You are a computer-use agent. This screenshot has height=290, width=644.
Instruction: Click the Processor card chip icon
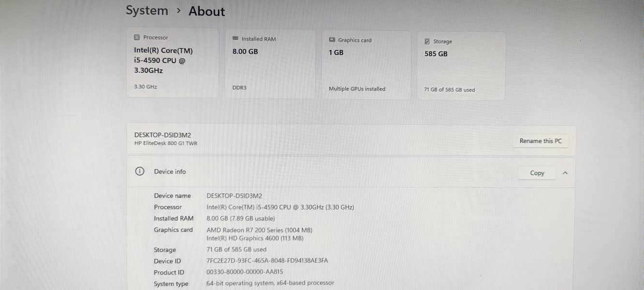[137, 37]
